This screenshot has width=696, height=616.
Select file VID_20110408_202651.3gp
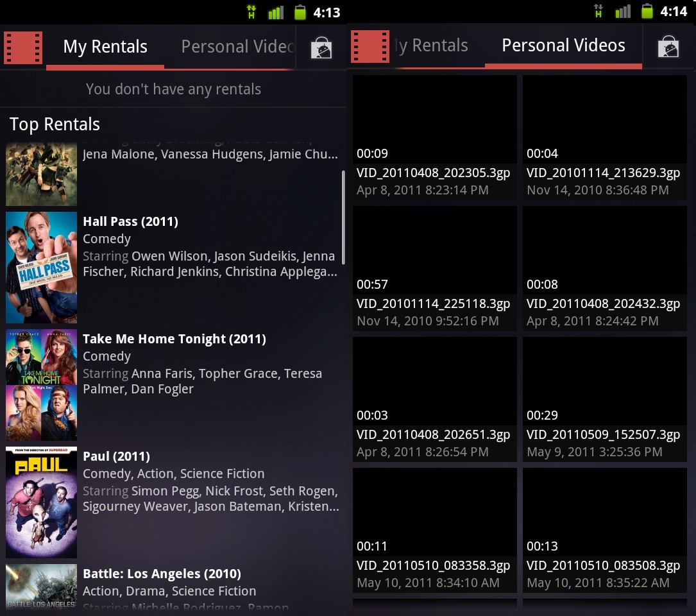pos(433,434)
